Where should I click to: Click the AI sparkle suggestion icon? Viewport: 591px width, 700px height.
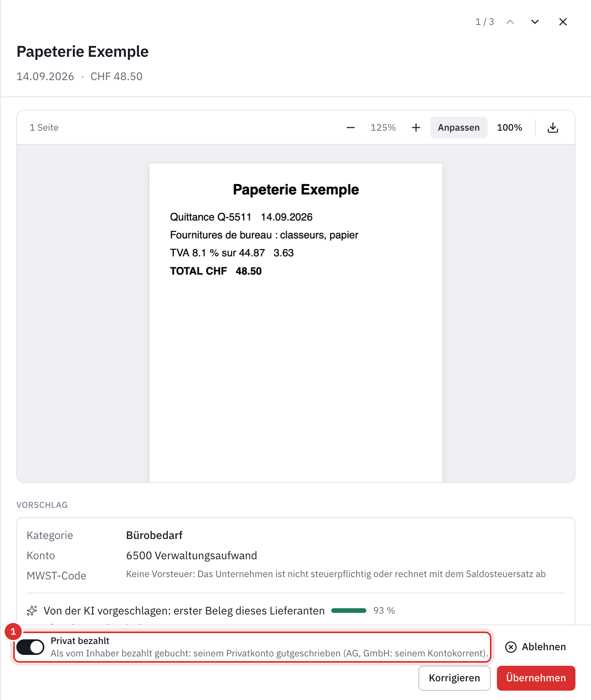tap(32, 611)
